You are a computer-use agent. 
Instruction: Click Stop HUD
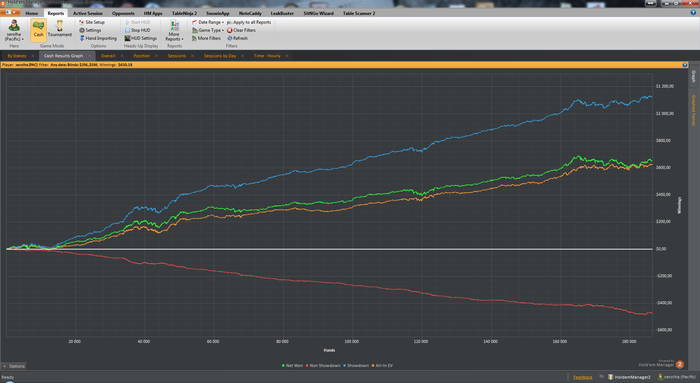point(138,30)
